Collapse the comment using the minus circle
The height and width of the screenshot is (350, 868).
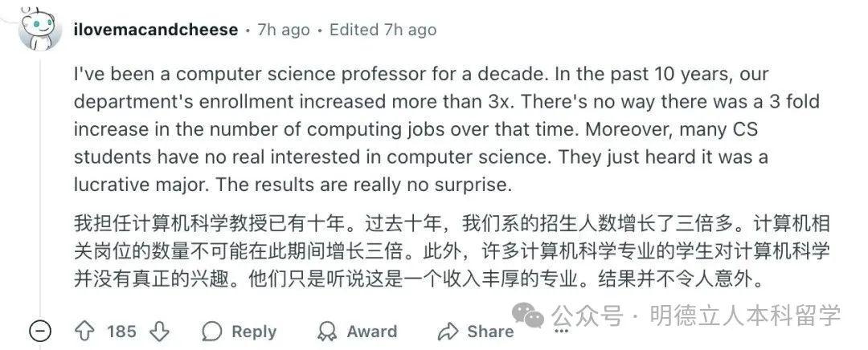[x=39, y=331]
